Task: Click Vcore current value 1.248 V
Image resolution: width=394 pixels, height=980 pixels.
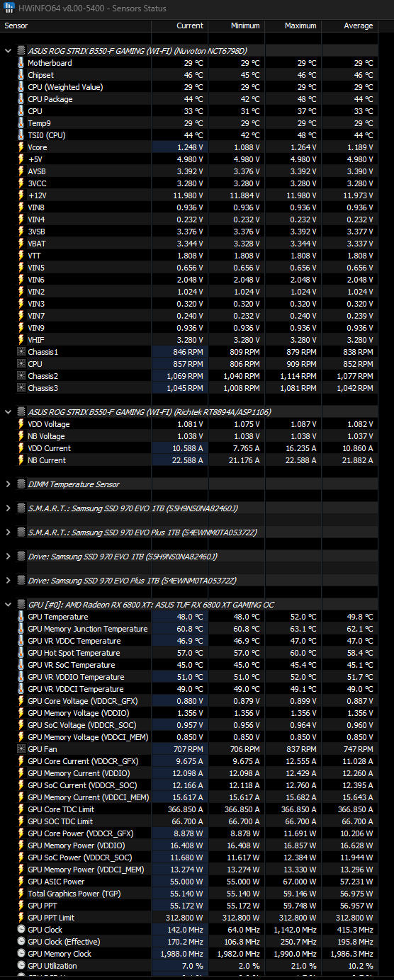Action: tap(190, 147)
